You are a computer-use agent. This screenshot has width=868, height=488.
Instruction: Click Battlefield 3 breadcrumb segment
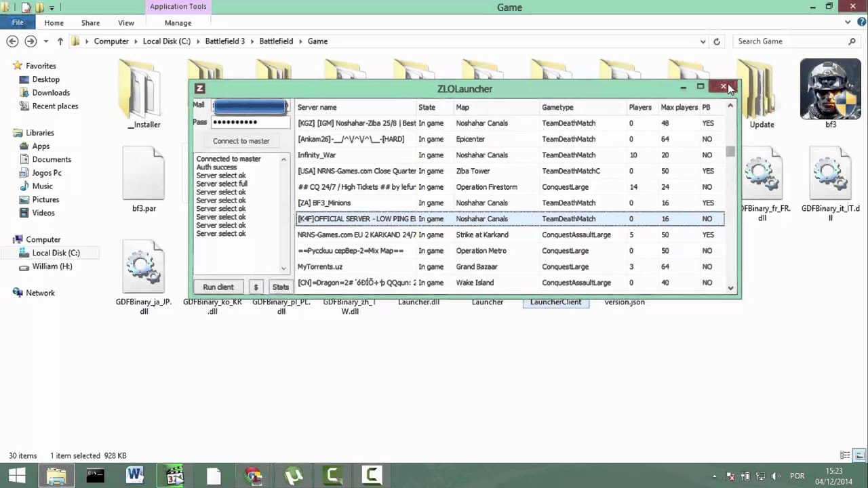coord(225,41)
